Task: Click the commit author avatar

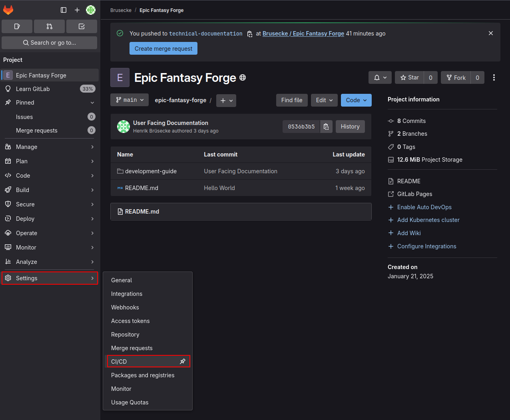Action: point(124,127)
